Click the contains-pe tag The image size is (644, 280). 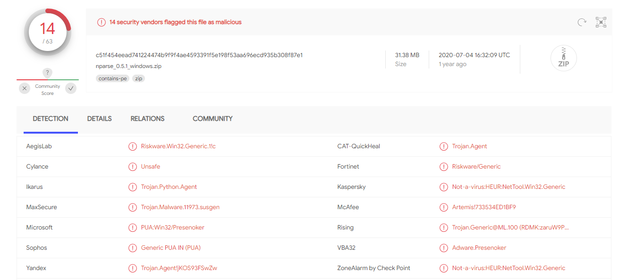pyautogui.click(x=113, y=78)
